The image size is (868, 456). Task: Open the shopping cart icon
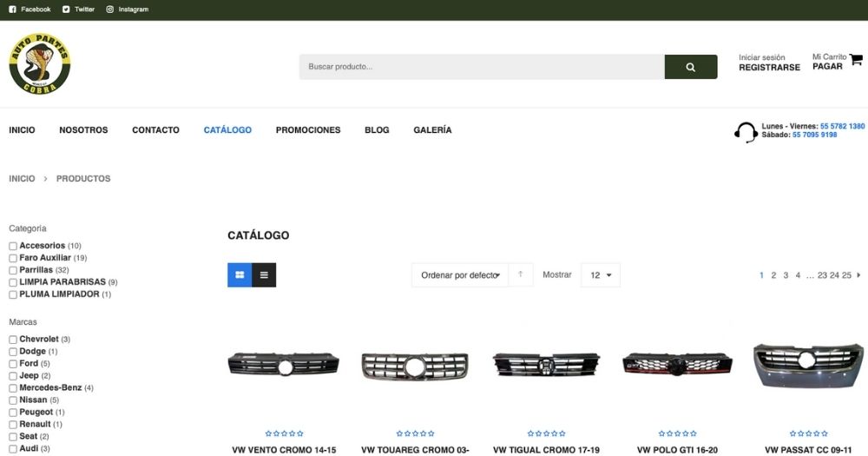click(x=856, y=59)
